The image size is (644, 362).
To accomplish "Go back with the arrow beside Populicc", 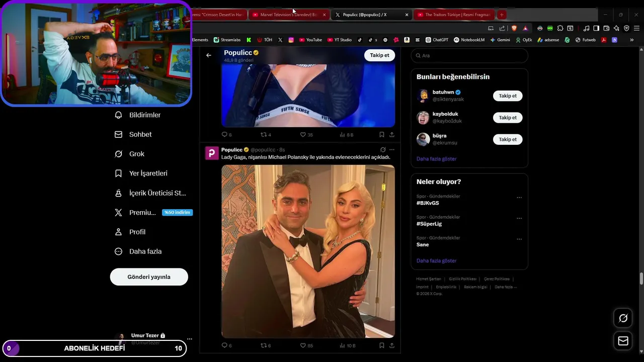I will tap(209, 55).
